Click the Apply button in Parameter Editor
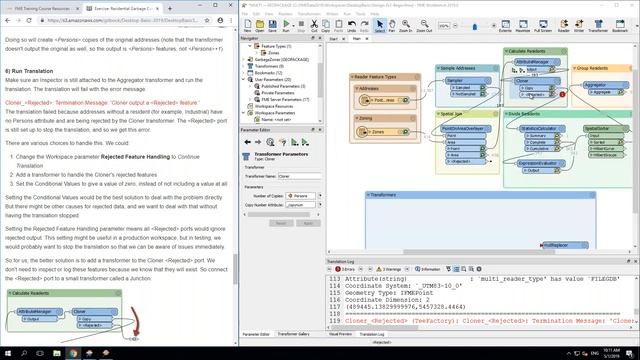 tap(308, 223)
